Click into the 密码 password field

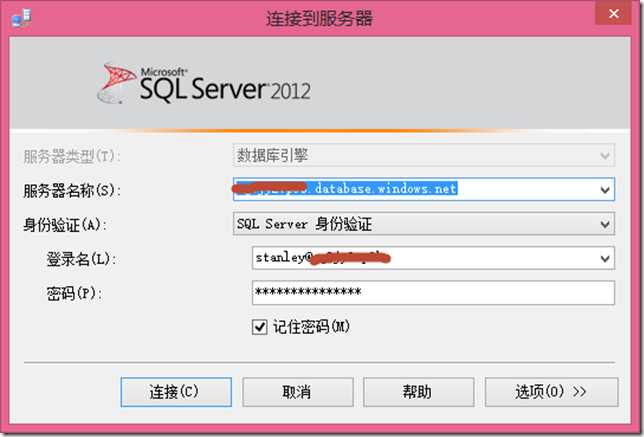433,292
